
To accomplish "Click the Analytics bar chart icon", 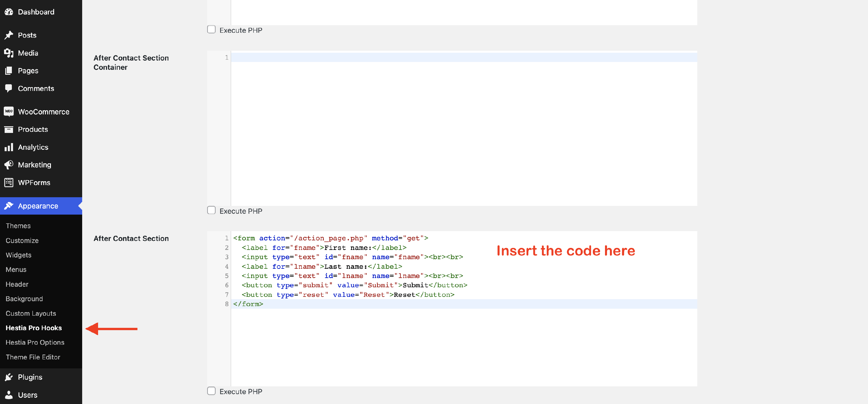I will (9, 147).
